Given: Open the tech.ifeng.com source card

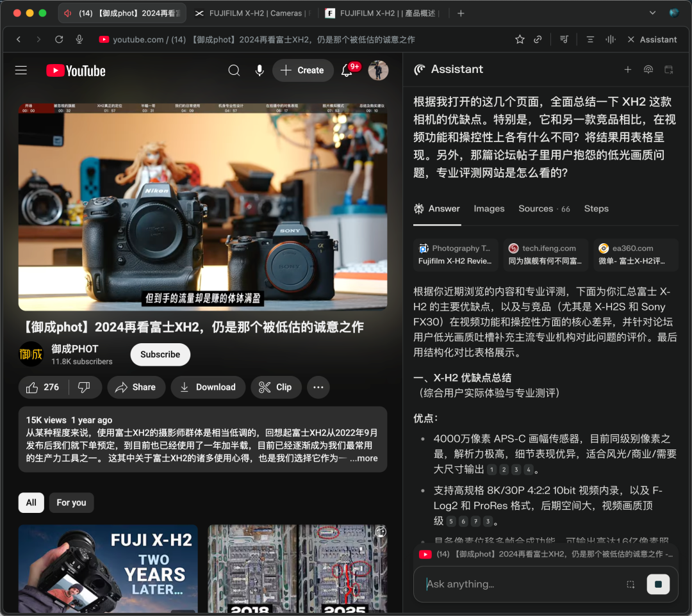Looking at the screenshot, I should (545, 254).
